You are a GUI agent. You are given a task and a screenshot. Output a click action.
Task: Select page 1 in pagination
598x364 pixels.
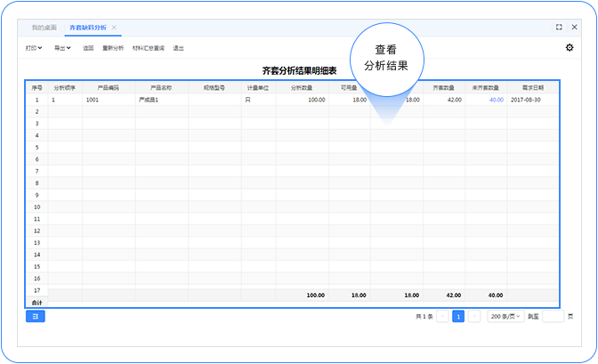(x=458, y=316)
